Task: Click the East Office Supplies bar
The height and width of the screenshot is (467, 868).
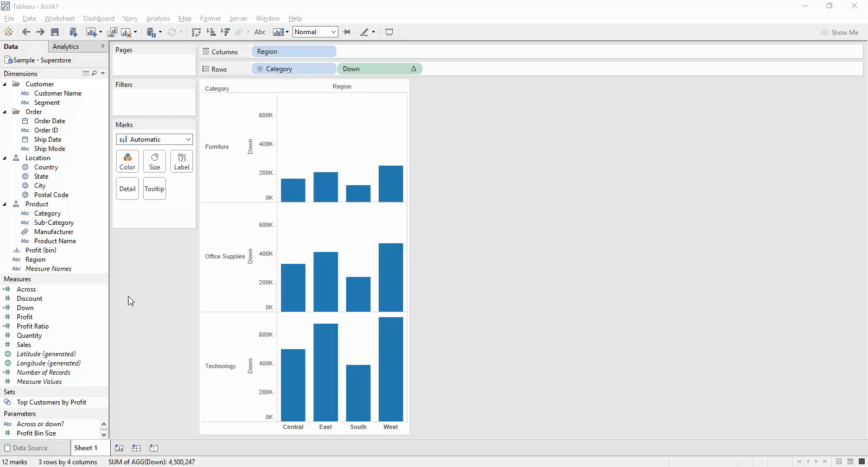Action: pos(325,282)
